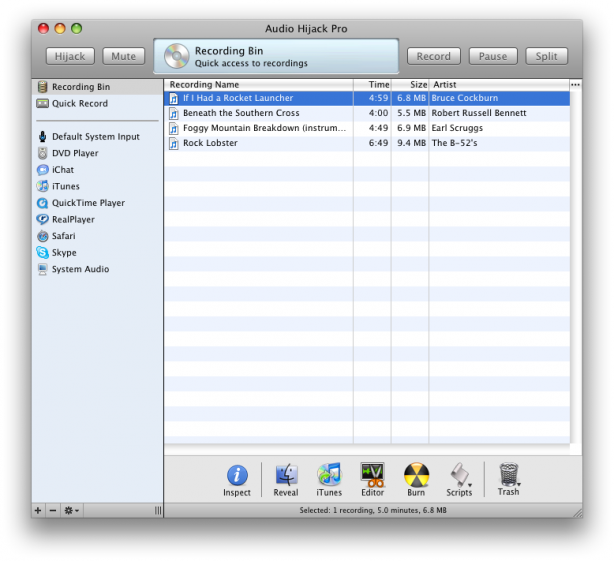The image size is (614, 561).
Task: Click the Record button
Action: click(434, 56)
